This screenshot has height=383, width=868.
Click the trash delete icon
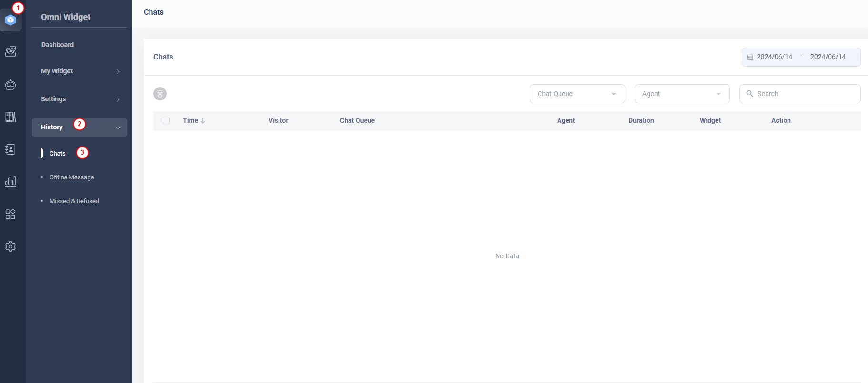tap(160, 94)
